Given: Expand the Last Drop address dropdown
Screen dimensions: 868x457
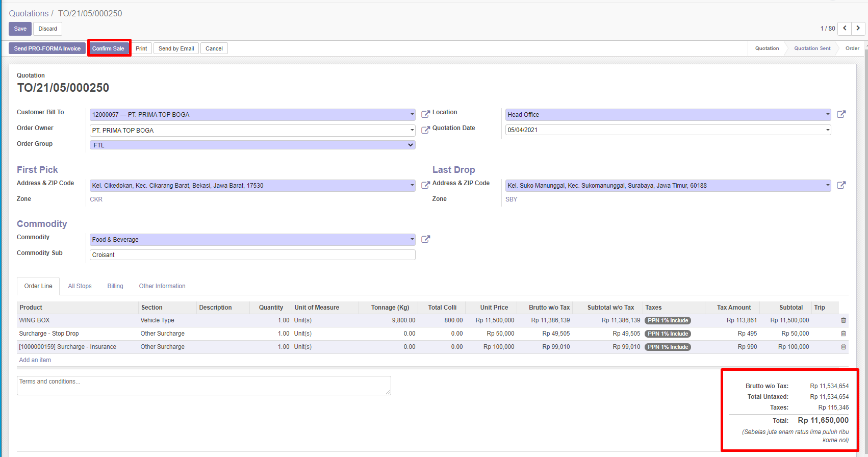Looking at the screenshot, I should pos(828,185).
